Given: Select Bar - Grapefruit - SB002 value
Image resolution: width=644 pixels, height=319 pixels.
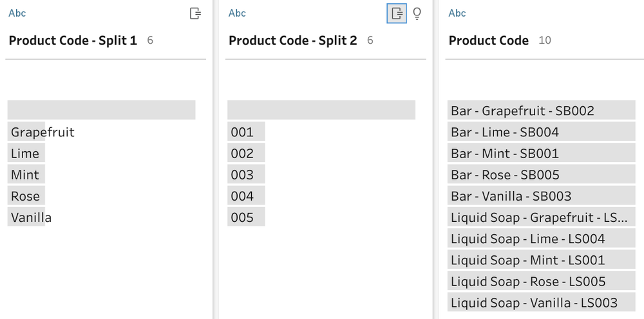Looking at the screenshot, I should point(522,111).
